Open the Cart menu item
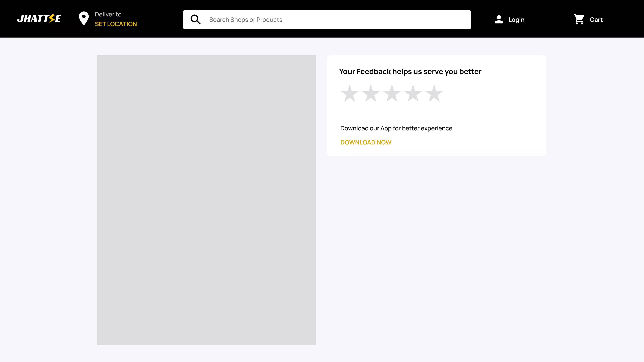 596,19
